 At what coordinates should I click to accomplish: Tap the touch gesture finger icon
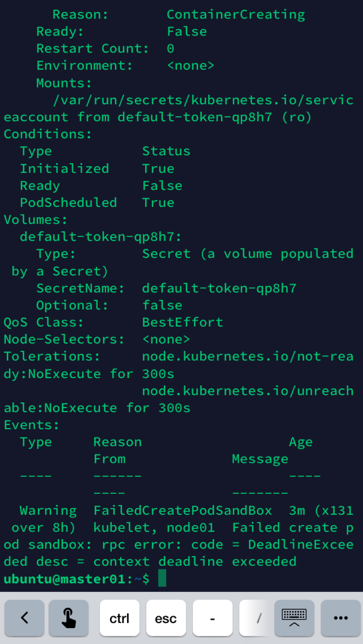pyautogui.click(x=69, y=618)
